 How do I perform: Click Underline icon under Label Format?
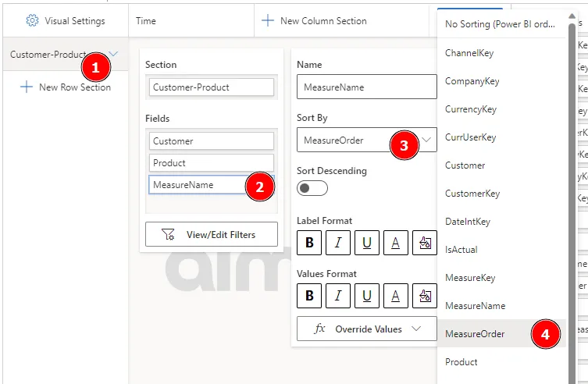click(366, 243)
